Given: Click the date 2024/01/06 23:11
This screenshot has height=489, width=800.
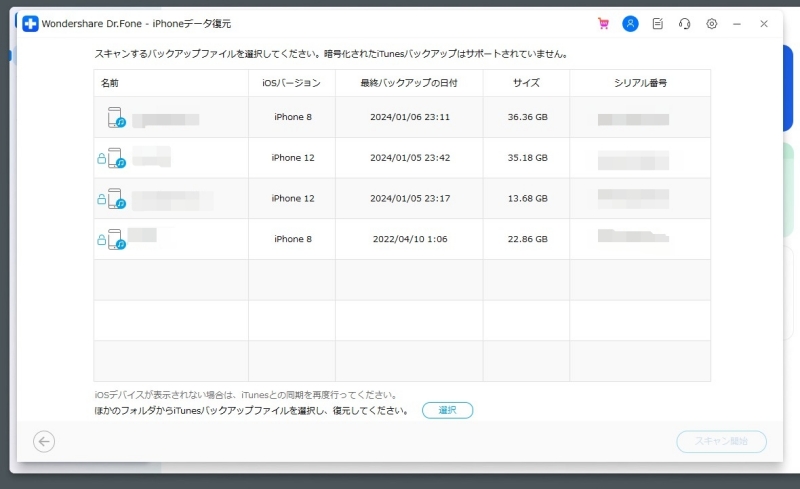Looking at the screenshot, I should coord(410,117).
